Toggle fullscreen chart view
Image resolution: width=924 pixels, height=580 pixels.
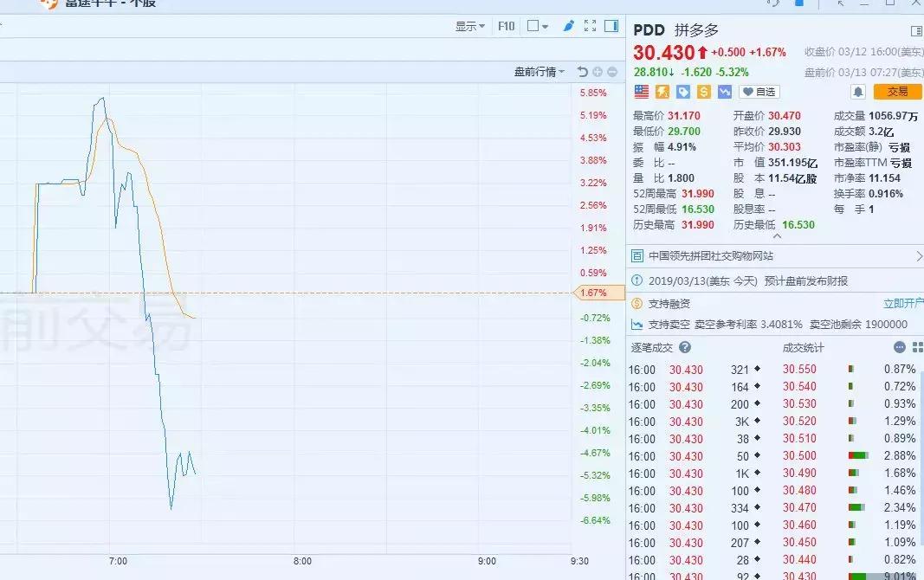click(x=590, y=27)
